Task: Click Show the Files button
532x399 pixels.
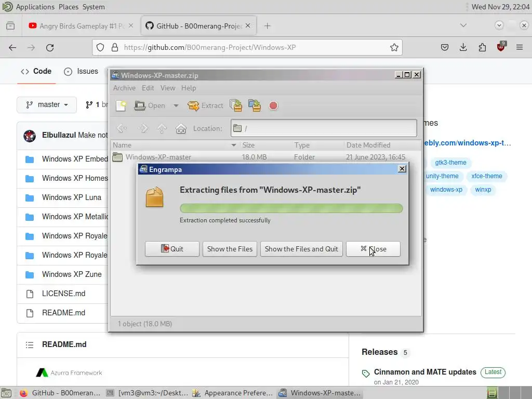Action: tap(230, 249)
